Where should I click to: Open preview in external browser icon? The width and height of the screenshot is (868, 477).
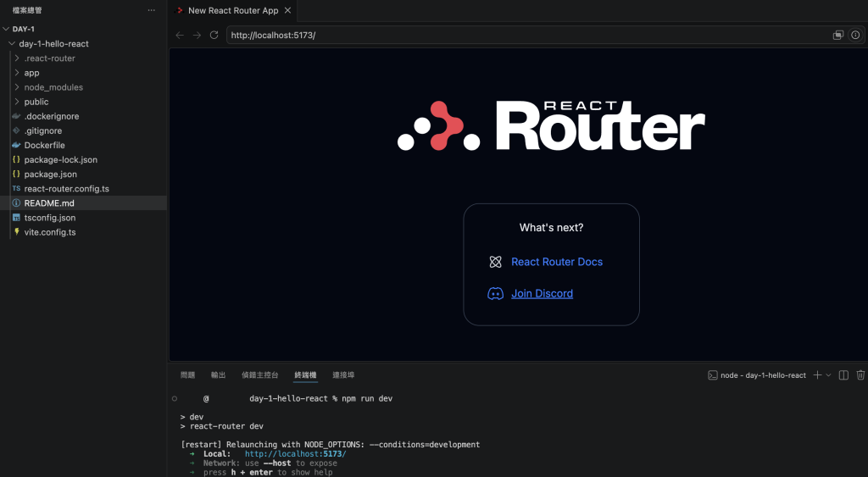[838, 35]
